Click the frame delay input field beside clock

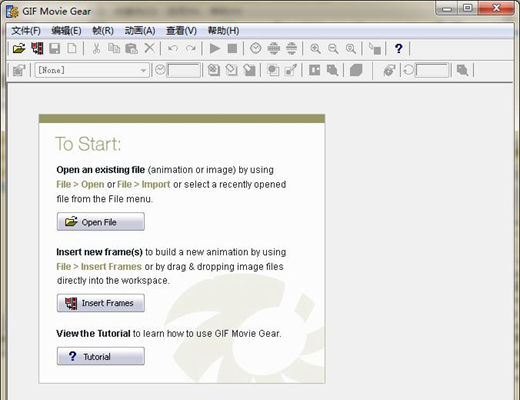click(184, 70)
